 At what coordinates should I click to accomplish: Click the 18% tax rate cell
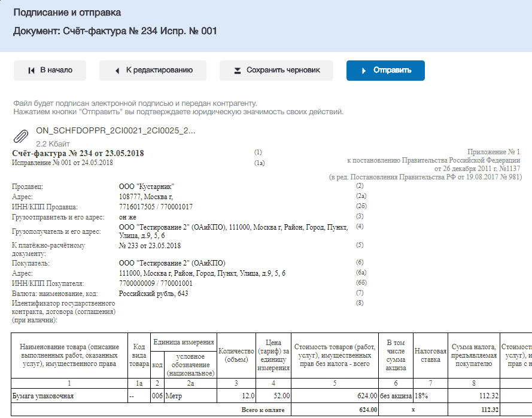(x=430, y=396)
